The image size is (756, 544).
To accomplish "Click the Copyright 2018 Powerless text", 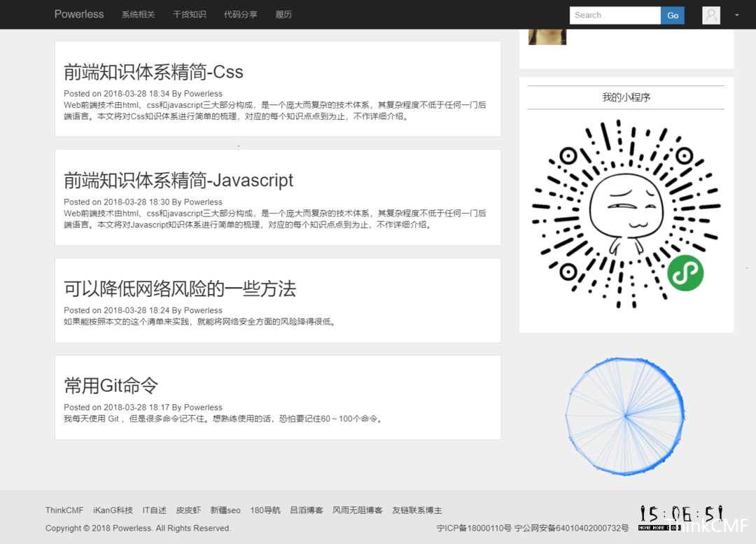I will (x=139, y=528).
